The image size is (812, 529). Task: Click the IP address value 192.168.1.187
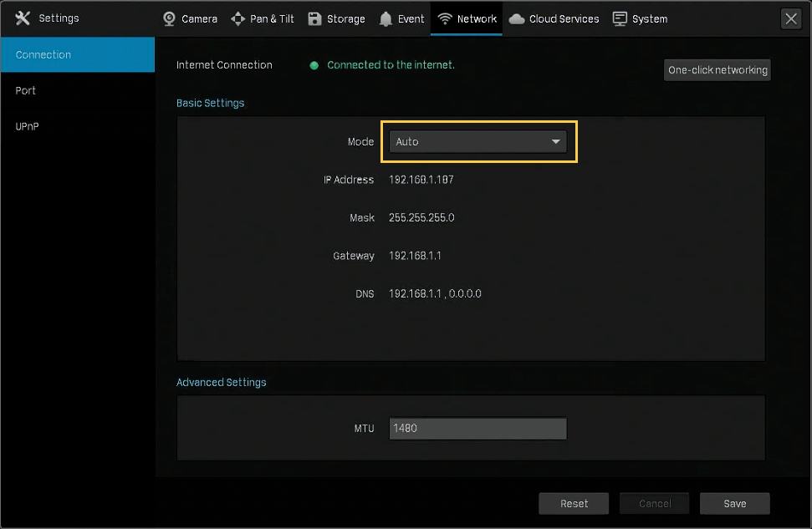[421, 180]
